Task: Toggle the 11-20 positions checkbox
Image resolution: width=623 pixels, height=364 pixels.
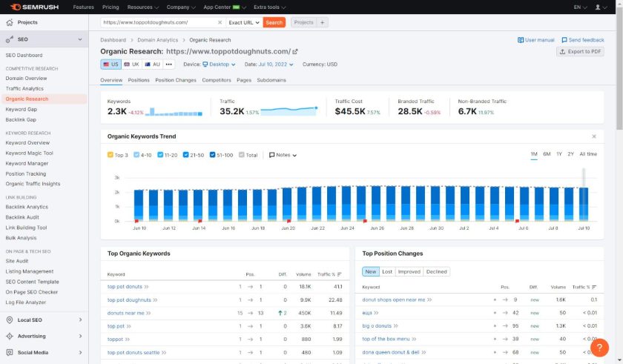Action: 160,155
